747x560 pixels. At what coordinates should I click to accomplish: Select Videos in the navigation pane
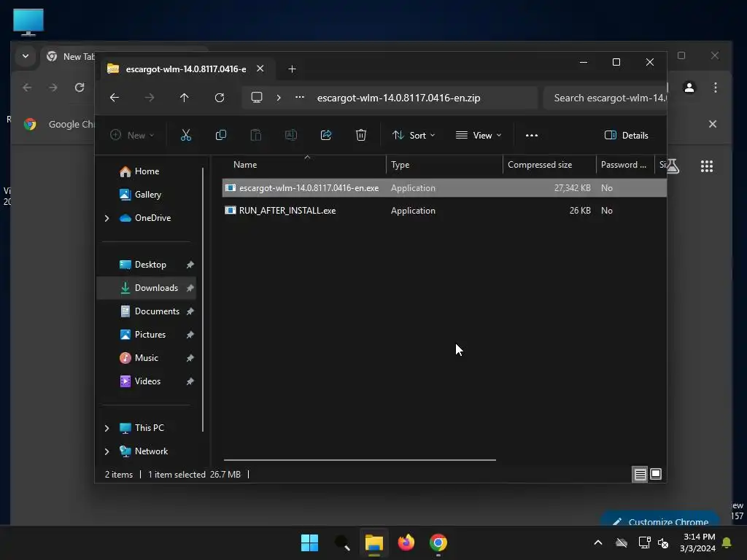[146, 381]
